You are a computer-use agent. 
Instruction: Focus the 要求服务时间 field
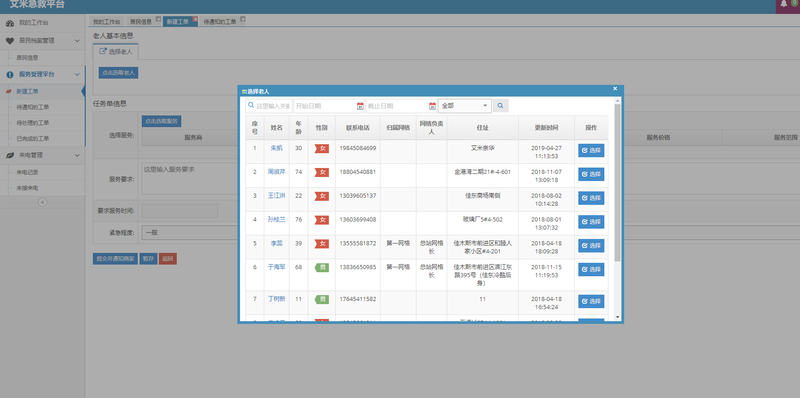[x=180, y=211]
